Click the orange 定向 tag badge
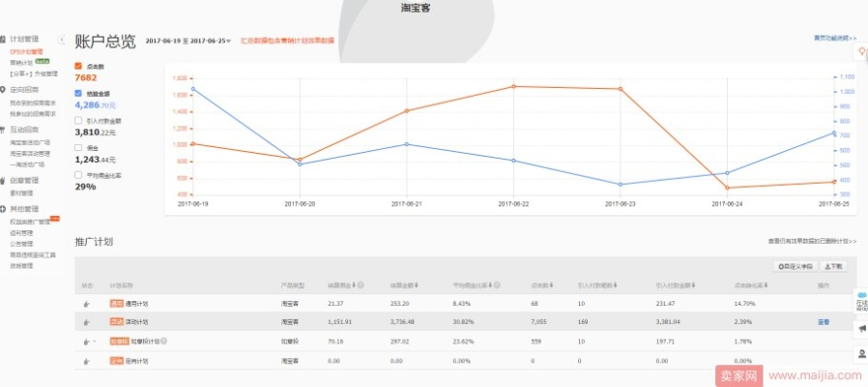Screen dimensions: 868x387 pos(116,361)
